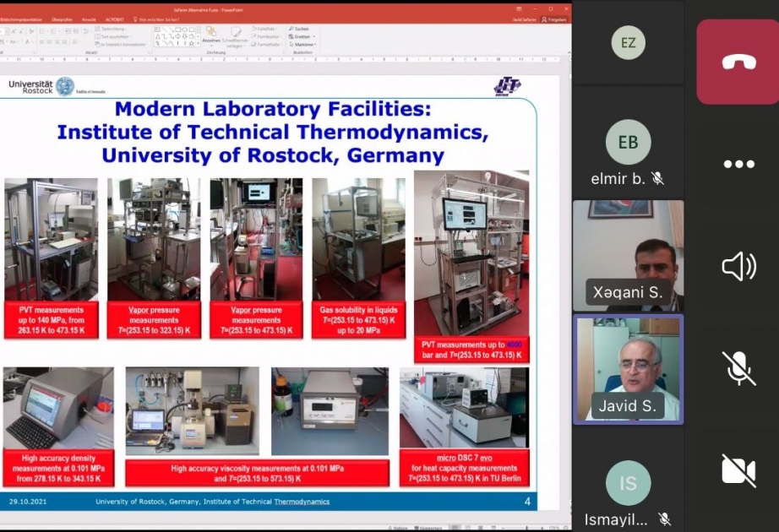Open the Anordnen arrange menu

[x=211, y=35]
